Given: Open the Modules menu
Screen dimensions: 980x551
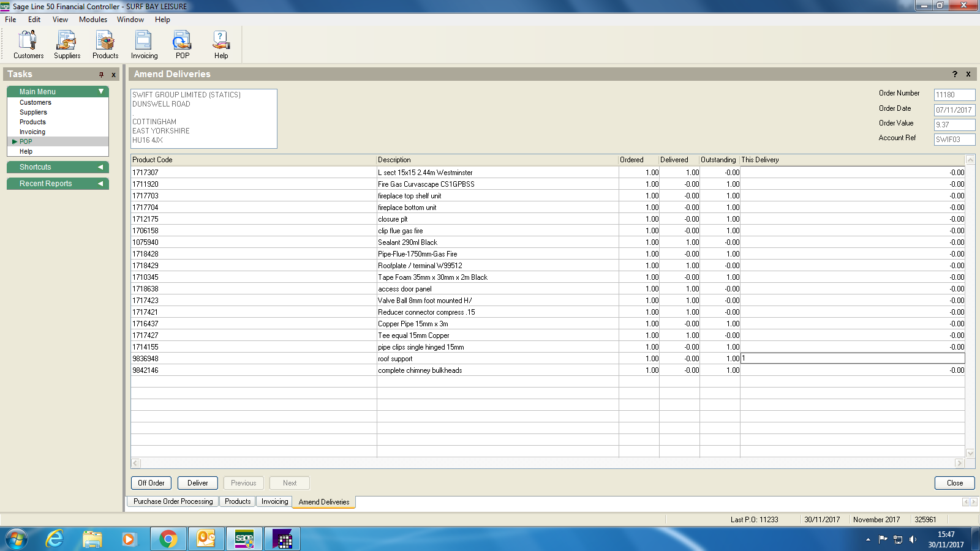Looking at the screenshot, I should point(93,20).
